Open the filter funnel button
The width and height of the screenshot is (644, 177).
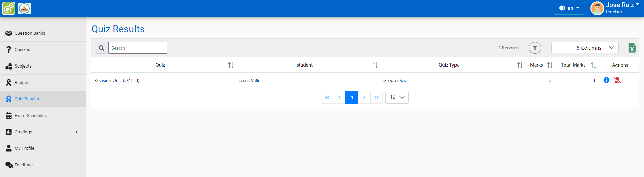point(535,48)
